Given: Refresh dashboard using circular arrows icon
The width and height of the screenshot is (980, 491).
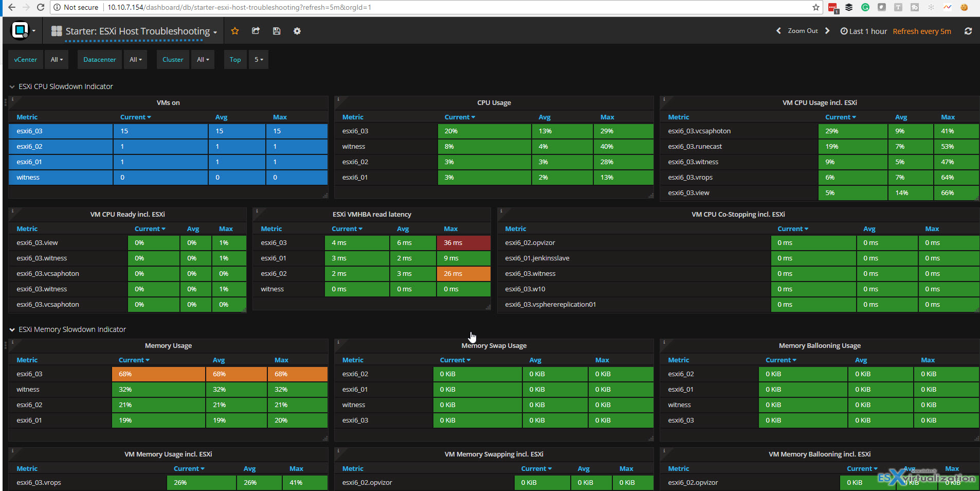Looking at the screenshot, I should 968,31.
